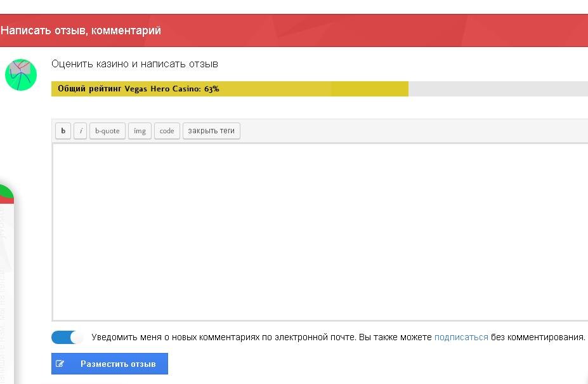
Task: Click the green user avatar icon
Action: click(x=21, y=75)
